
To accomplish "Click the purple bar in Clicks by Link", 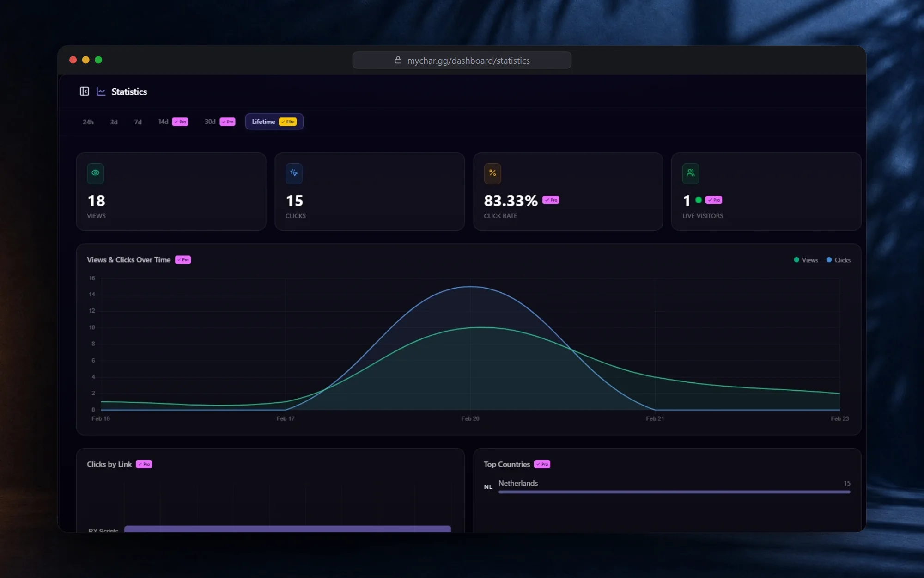I will (x=287, y=529).
